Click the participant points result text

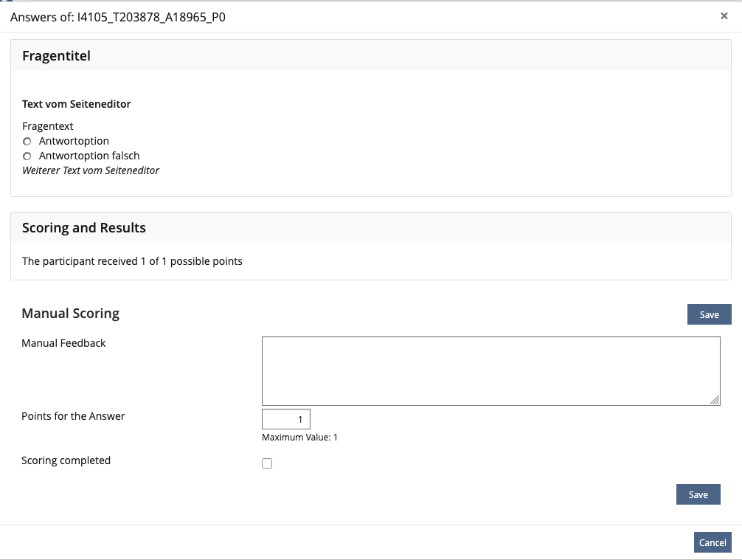point(133,261)
